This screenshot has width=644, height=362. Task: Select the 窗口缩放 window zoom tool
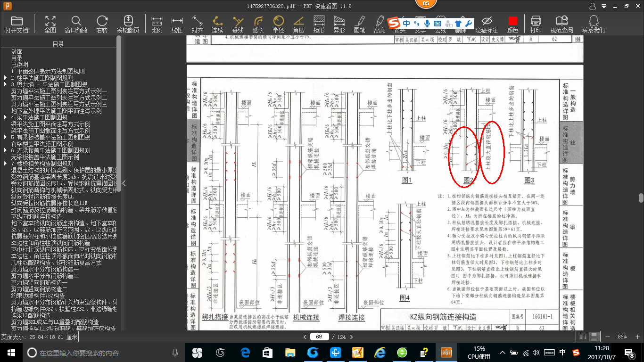coord(76,24)
